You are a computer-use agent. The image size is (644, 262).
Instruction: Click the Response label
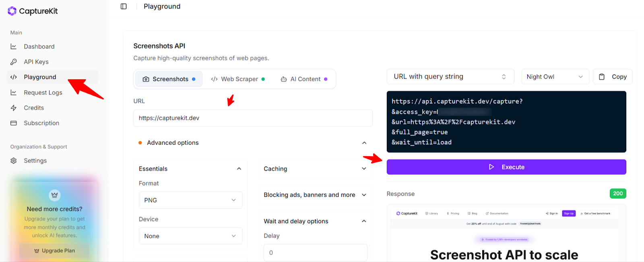[400, 194]
